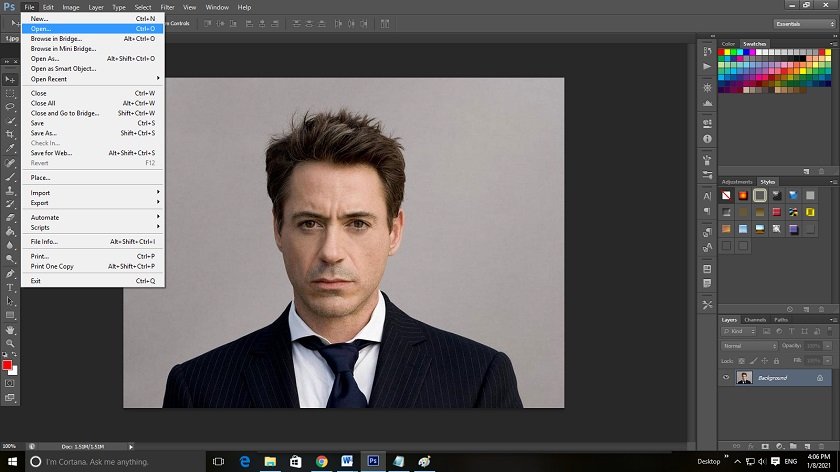
Task: Open File Explorer from the taskbar
Action: pyautogui.click(x=270, y=461)
